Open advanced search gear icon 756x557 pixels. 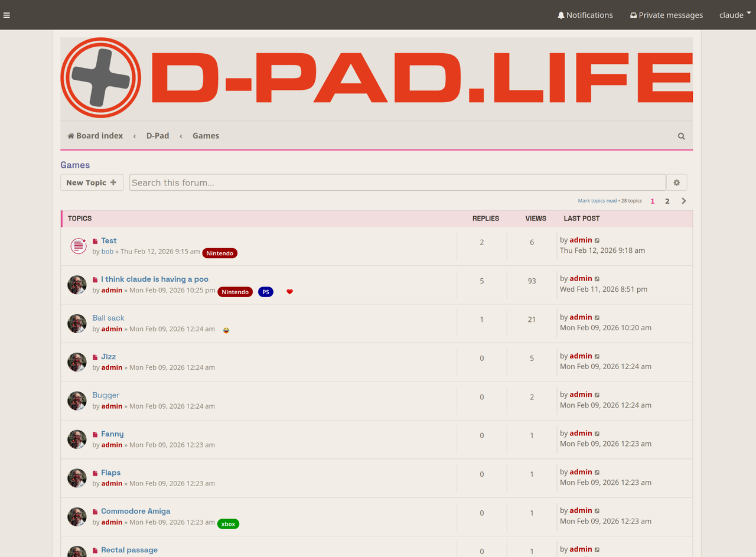(x=676, y=183)
